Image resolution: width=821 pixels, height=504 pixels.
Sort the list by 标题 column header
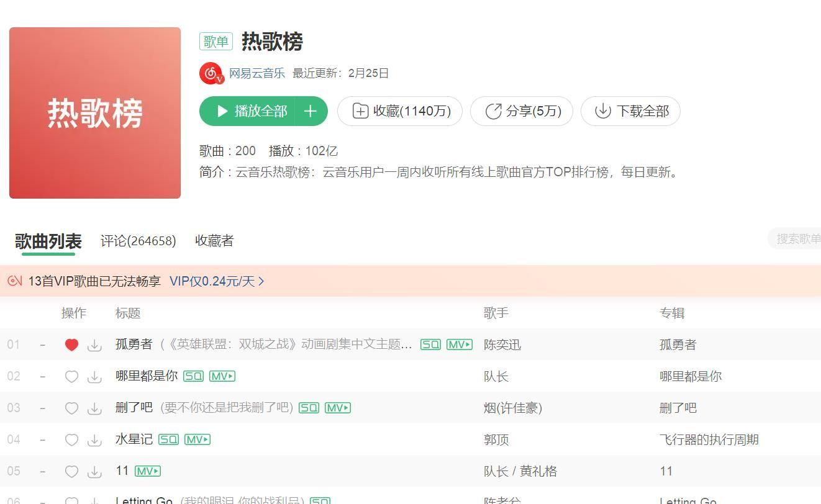(128, 313)
